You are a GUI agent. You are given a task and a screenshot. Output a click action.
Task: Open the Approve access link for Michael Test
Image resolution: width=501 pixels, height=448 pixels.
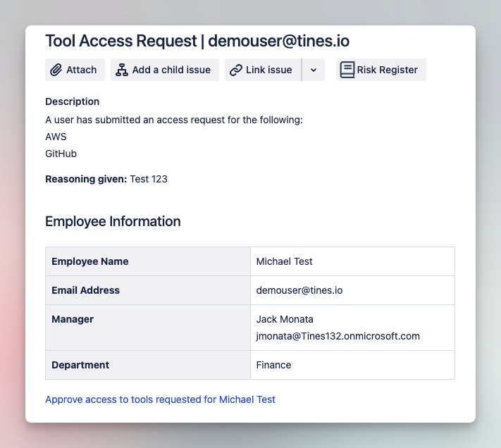tap(160, 399)
